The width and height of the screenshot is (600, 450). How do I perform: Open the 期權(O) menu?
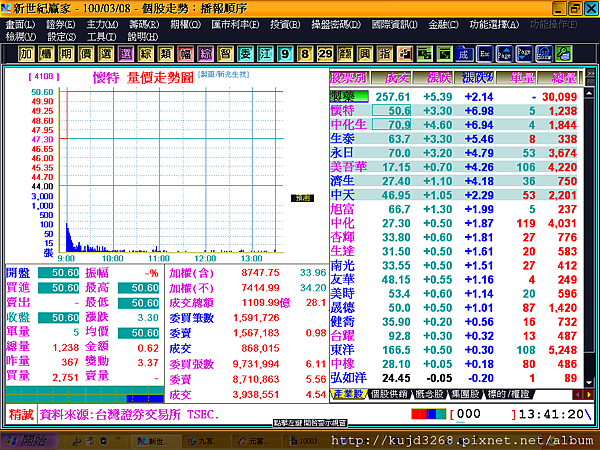coord(186,24)
